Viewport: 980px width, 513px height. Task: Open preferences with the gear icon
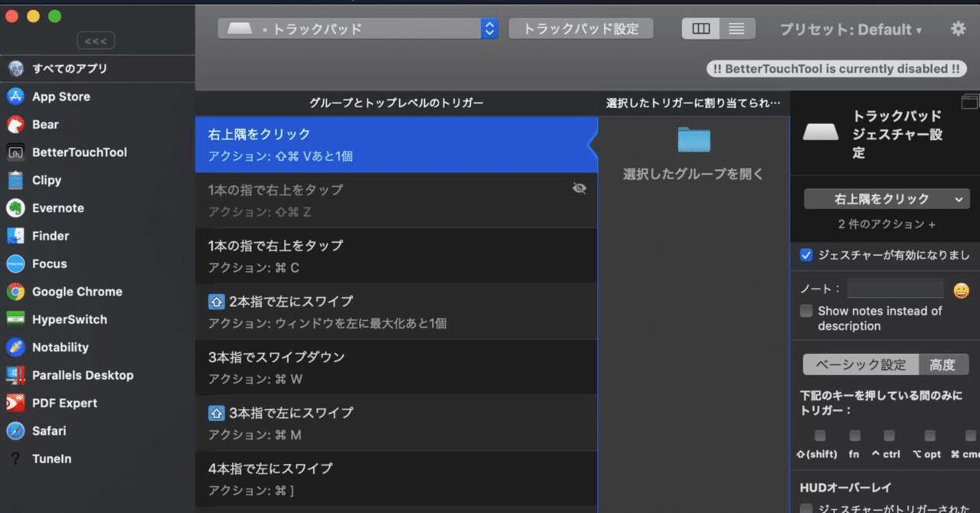959,29
